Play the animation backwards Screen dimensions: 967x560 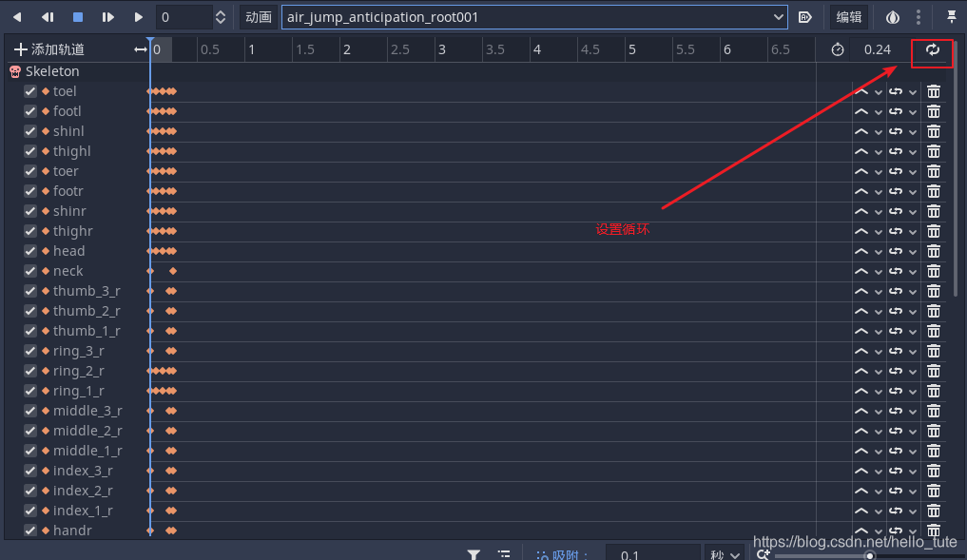[17, 17]
